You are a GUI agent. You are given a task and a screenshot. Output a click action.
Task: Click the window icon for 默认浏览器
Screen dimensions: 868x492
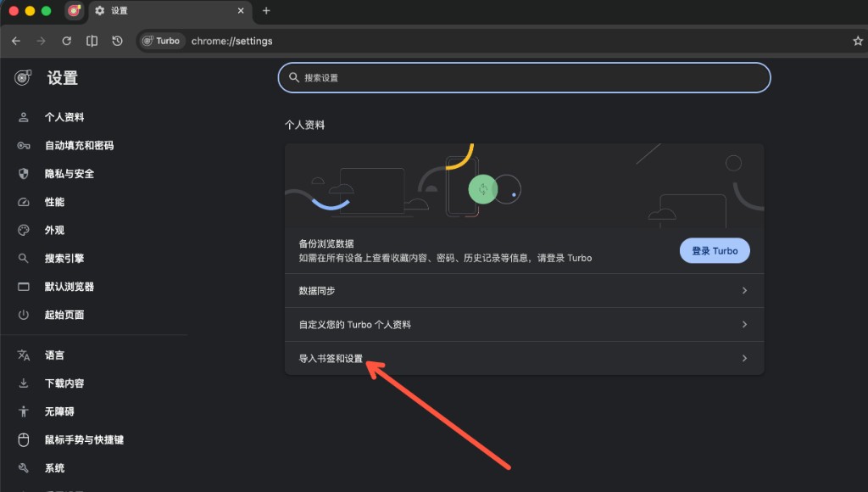(x=23, y=287)
